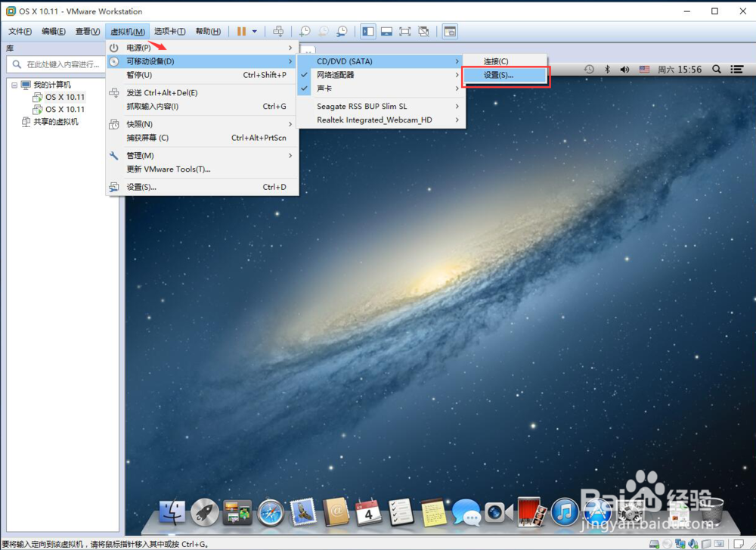
Task: Click the orange pause VM toolbar button
Action: [242, 31]
